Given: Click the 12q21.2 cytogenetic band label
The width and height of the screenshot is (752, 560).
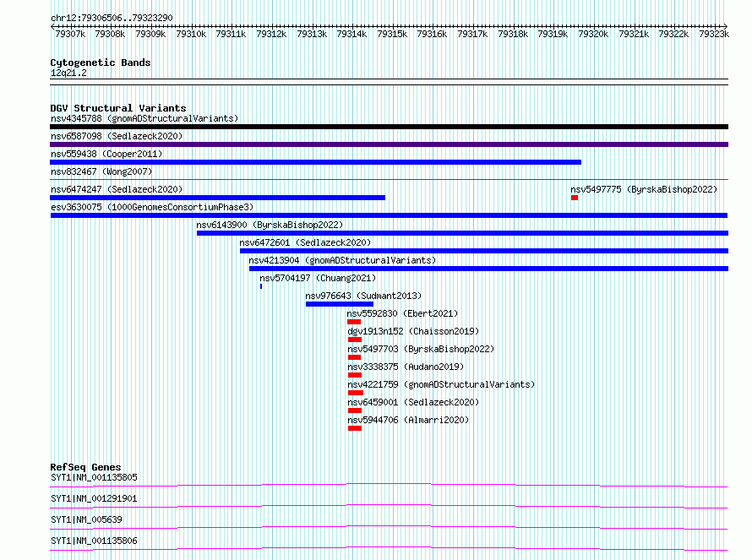Looking at the screenshot, I should 68,73.
